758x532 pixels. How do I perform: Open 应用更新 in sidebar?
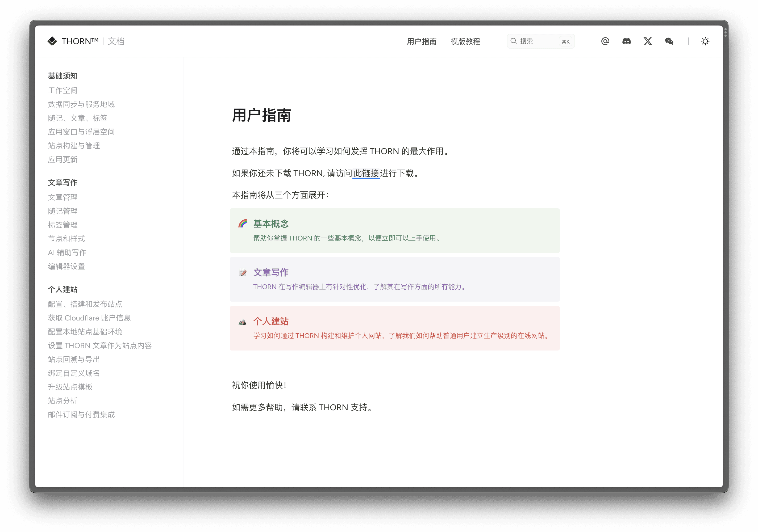coord(63,160)
